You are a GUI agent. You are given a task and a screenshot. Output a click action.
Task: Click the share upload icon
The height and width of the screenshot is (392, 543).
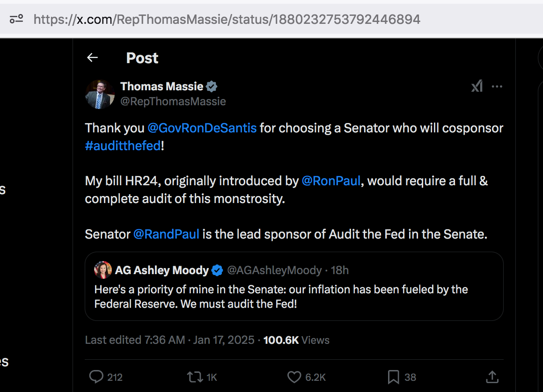492,377
